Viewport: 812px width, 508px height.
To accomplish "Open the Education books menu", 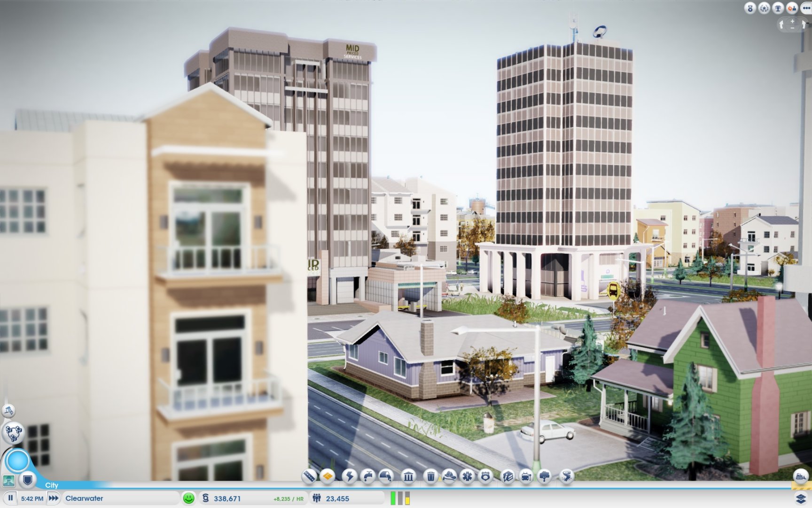I will (x=508, y=476).
